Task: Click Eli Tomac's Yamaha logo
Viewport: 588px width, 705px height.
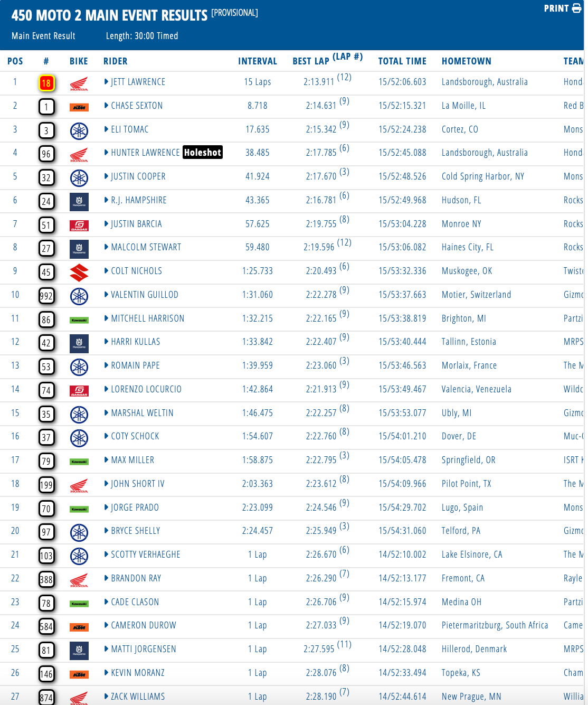Action: click(79, 131)
